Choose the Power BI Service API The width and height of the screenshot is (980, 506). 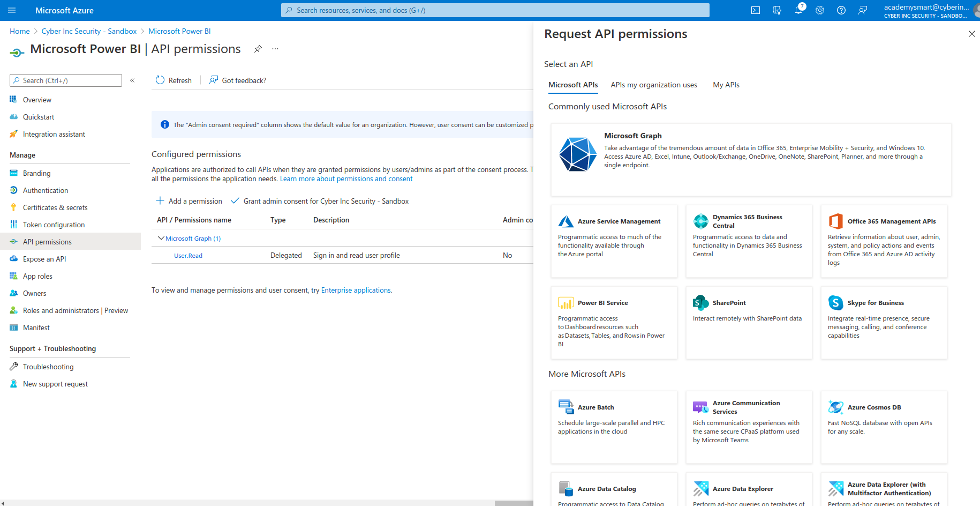pos(614,323)
